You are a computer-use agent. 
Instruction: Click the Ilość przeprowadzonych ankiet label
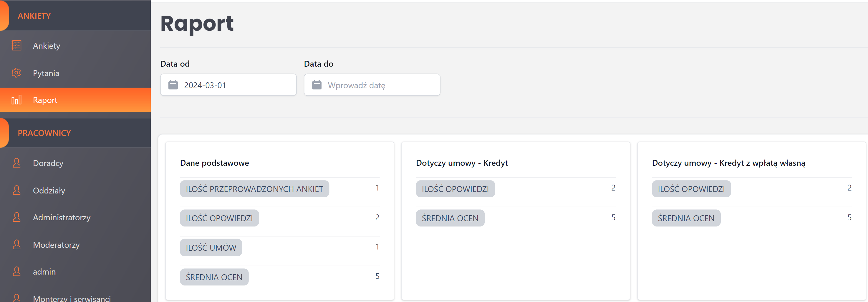click(x=254, y=189)
